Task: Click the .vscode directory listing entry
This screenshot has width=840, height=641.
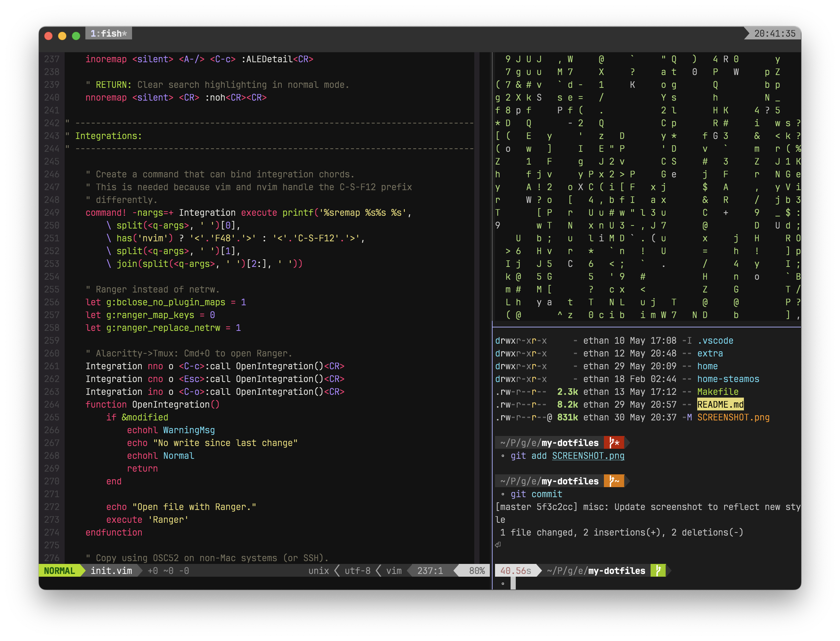Action: coord(715,341)
